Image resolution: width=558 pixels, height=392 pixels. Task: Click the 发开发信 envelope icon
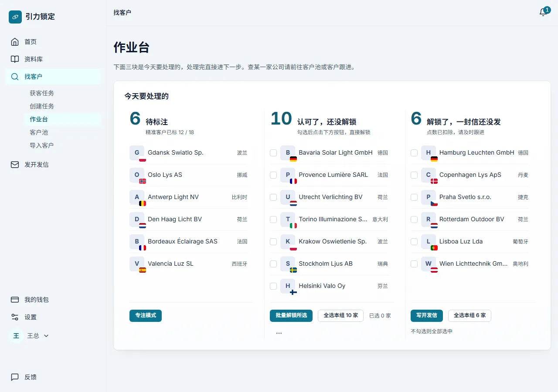click(15, 165)
